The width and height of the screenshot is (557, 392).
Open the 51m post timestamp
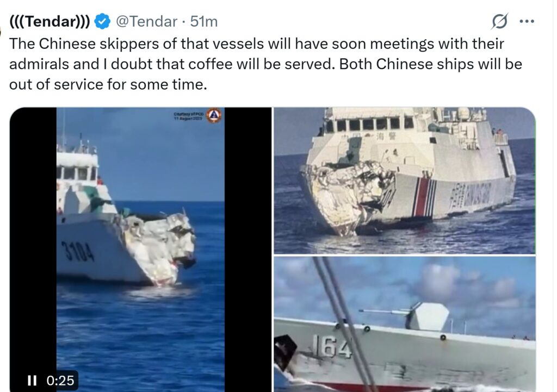click(x=203, y=22)
